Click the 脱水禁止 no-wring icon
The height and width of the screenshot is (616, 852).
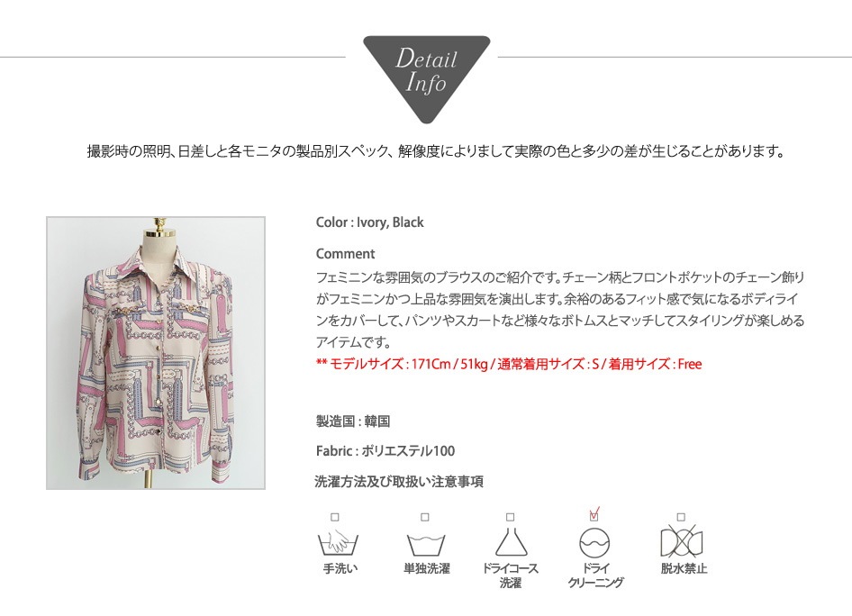(682, 541)
